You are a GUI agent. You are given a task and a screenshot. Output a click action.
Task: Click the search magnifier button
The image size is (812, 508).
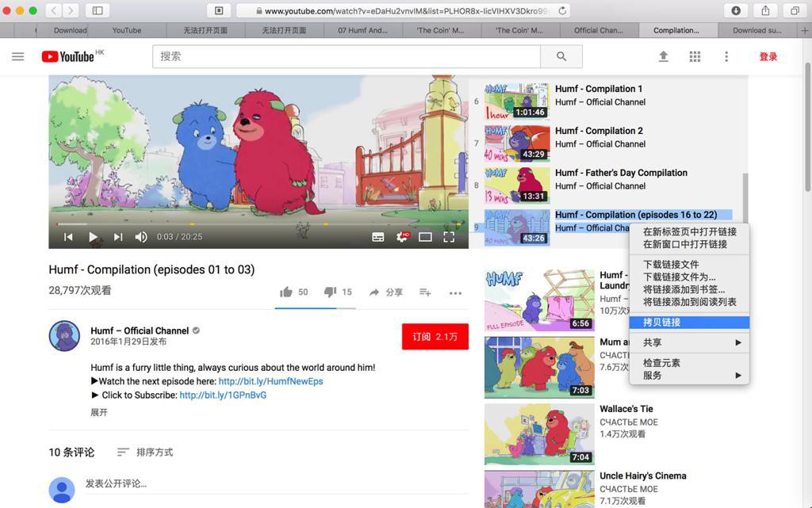(x=561, y=56)
